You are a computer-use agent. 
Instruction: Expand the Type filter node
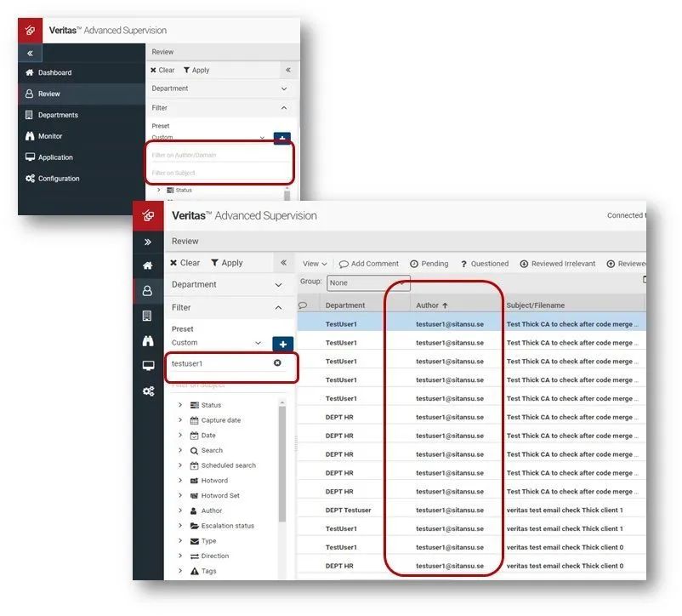coord(180,541)
